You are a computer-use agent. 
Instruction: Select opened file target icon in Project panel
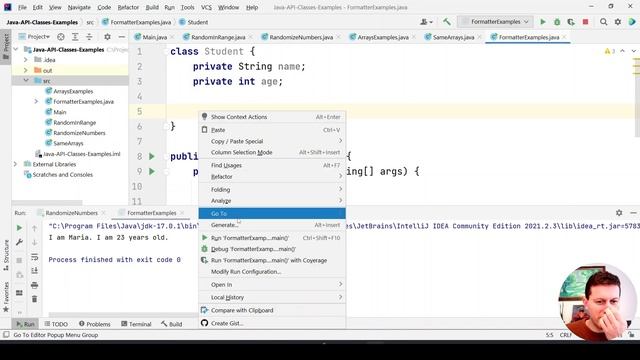(61, 37)
